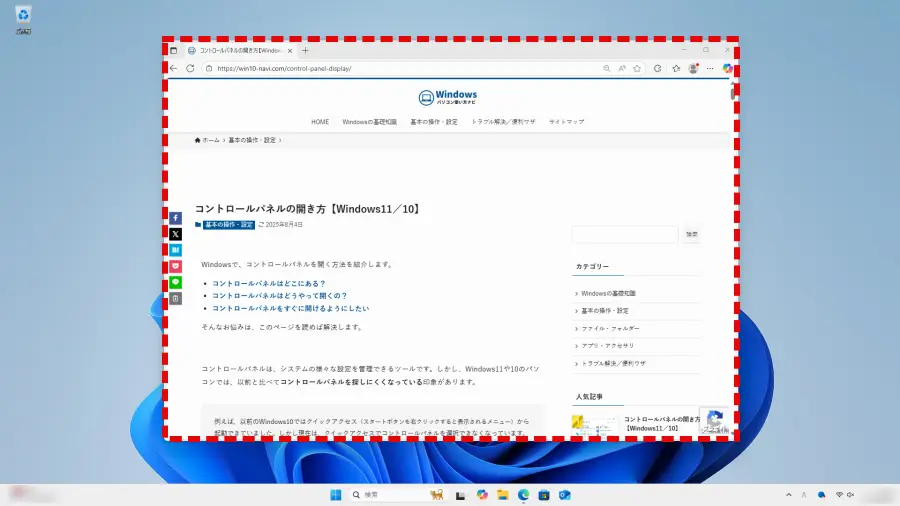
Task: Open Windowsの基礎知識 category in sidebar
Action: 608,293
